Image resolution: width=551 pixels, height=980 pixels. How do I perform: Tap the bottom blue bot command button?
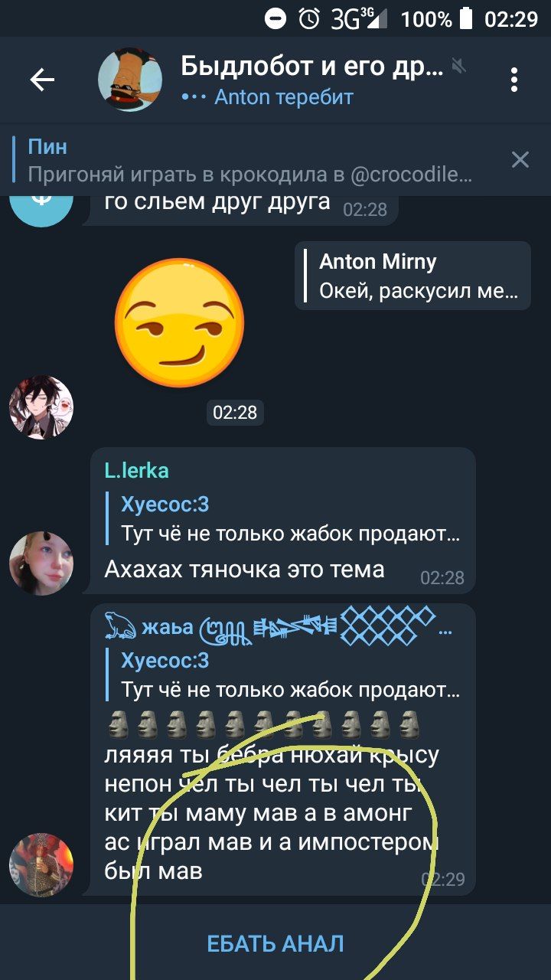coord(275,943)
